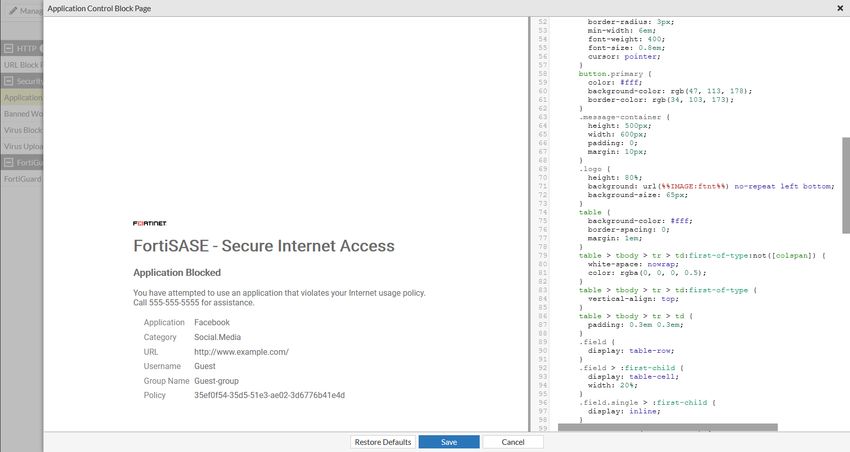Click the Application Blocked subheading
This screenshot has width=850, height=452.
coord(177,273)
